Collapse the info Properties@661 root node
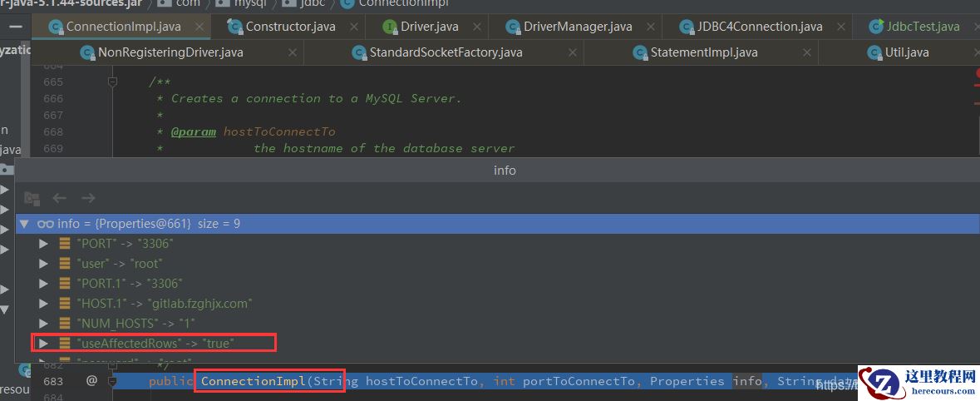 coord(24,223)
